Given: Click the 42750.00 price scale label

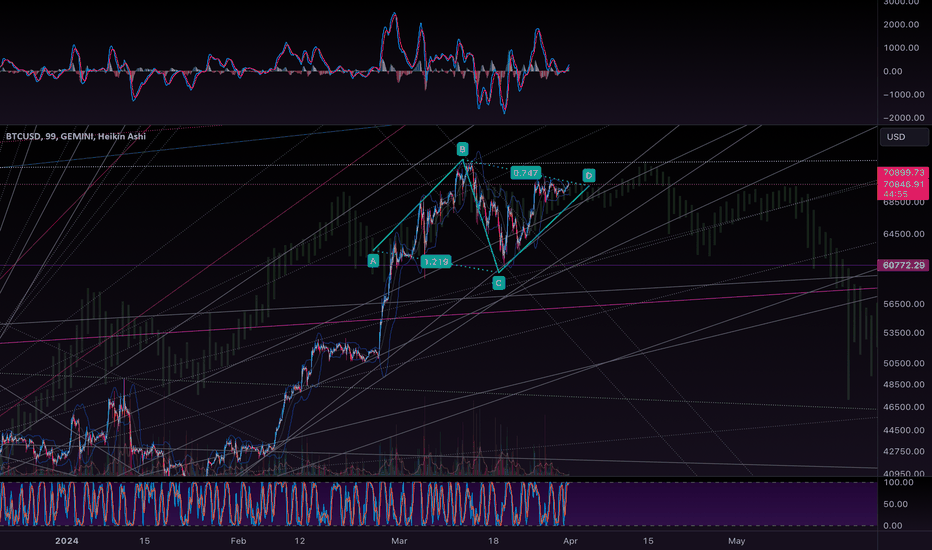Looking at the screenshot, I should click(x=903, y=451).
